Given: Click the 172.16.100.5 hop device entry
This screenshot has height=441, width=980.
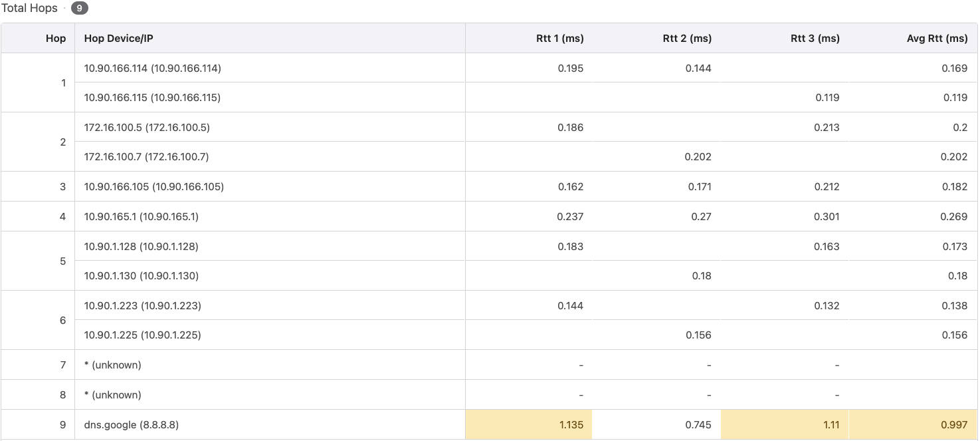Looking at the screenshot, I should coord(147,127).
